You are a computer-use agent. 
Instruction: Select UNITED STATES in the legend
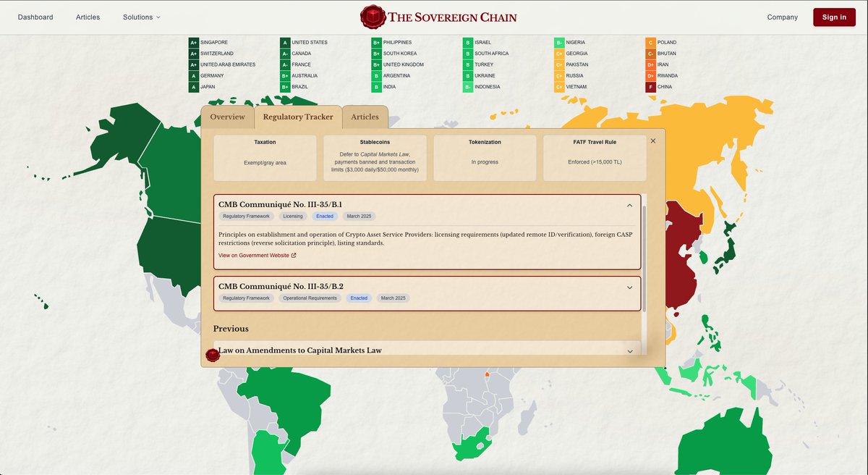[310, 42]
